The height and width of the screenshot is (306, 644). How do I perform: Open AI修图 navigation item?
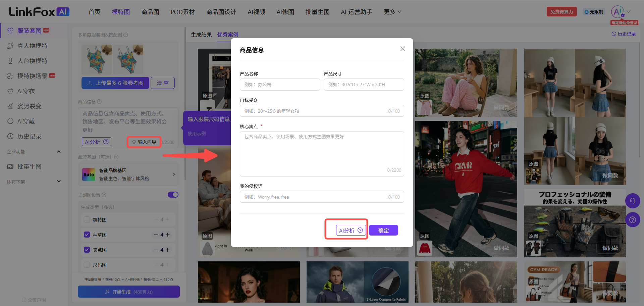pyautogui.click(x=285, y=12)
